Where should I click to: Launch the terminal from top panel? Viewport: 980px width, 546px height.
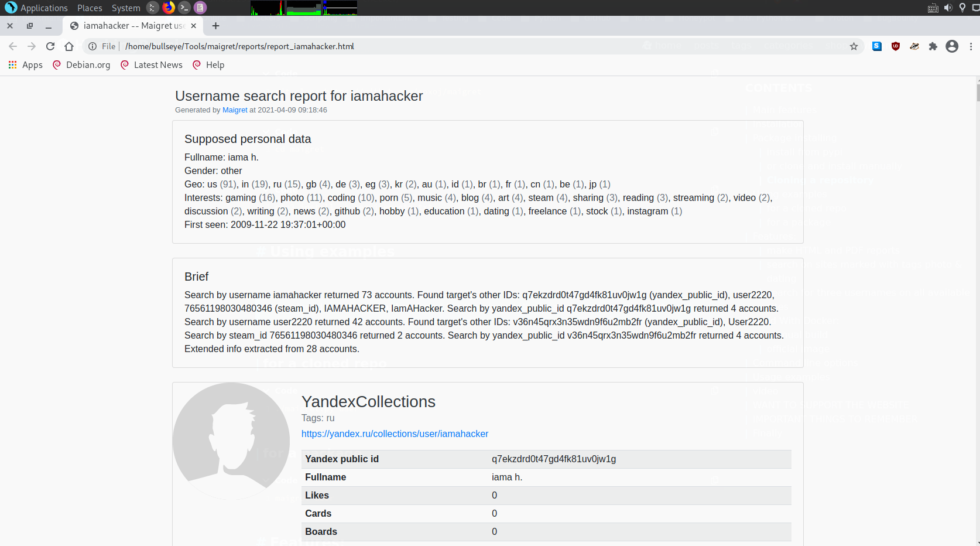(184, 8)
